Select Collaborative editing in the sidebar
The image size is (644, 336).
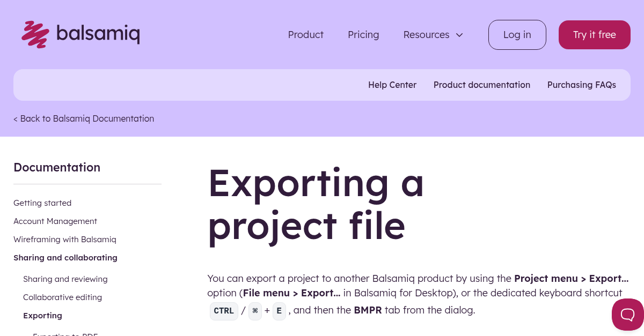(x=62, y=297)
